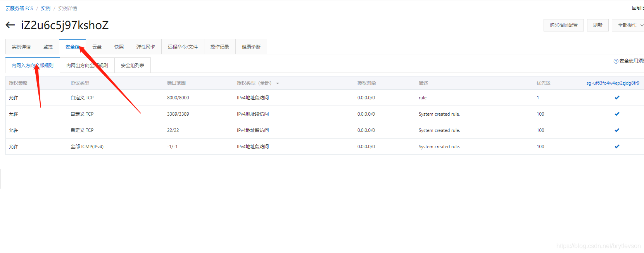Viewport: 644px width, 253px height.
Task: Click the 云服务器 ECS breadcrumb link
Action: [x=19, y=9]
